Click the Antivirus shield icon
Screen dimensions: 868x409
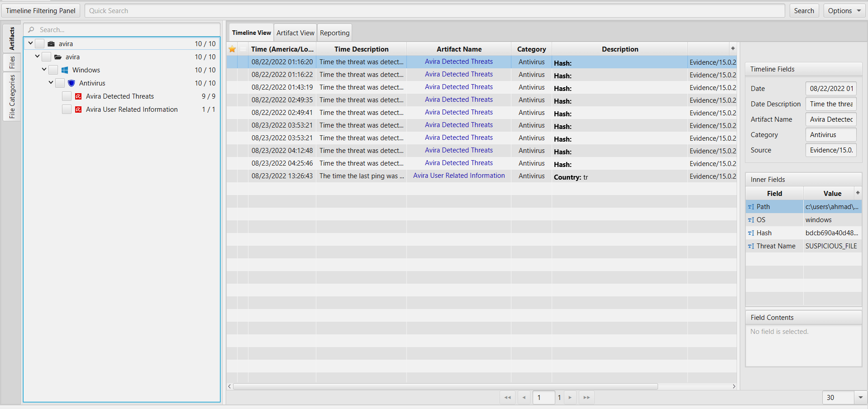pos(72,83)
